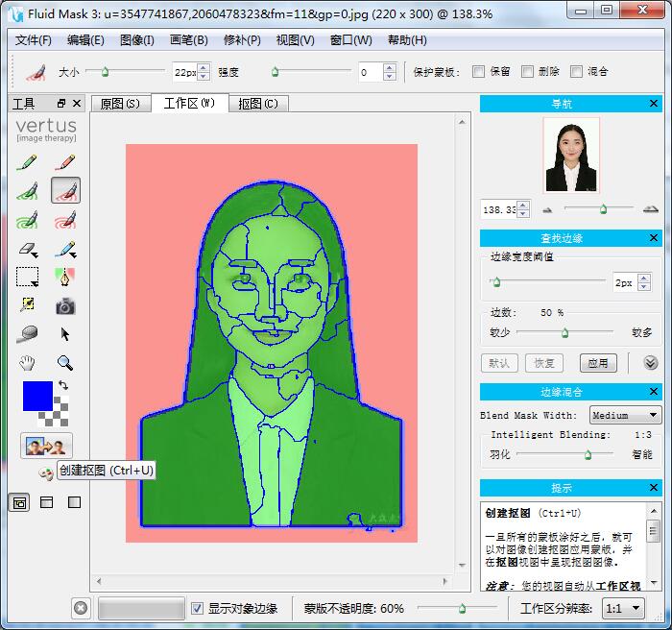672x630 pixels.
Task: Select the arrow pointer tool
Action: [x=65, y=334]
